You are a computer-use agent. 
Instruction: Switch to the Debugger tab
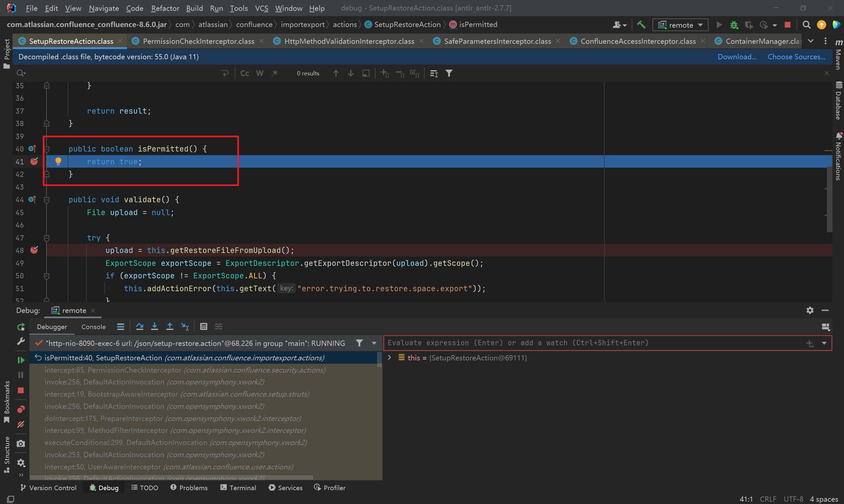[52, 326]
